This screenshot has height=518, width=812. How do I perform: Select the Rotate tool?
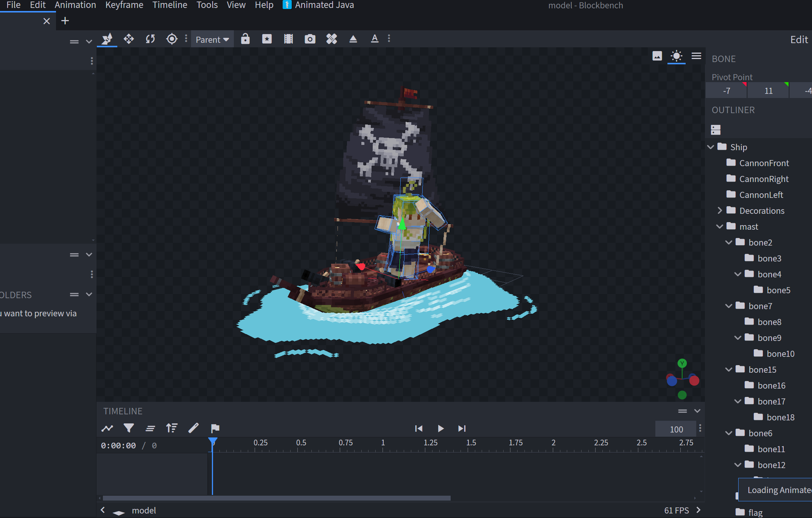[x=150, y=39]
